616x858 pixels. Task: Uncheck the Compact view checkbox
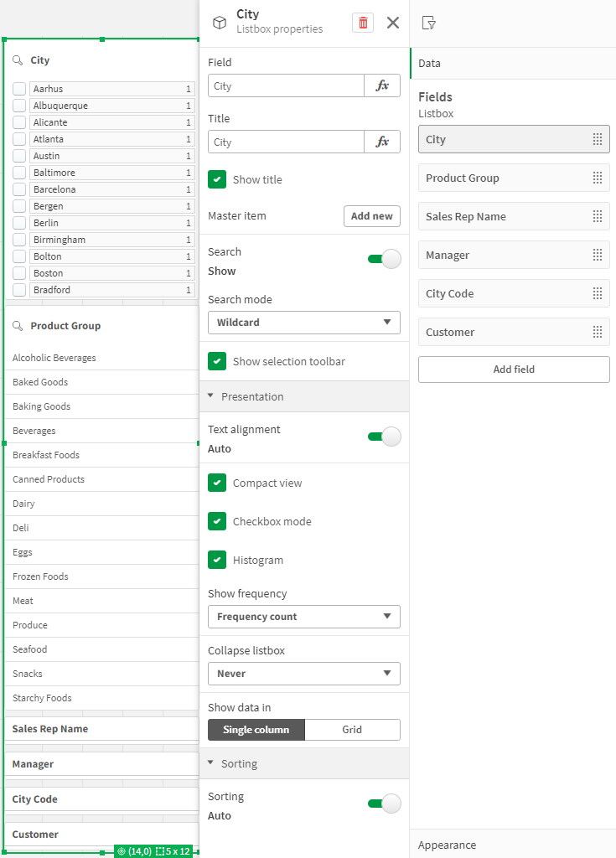pyautogui.click(x=217, y=483)
